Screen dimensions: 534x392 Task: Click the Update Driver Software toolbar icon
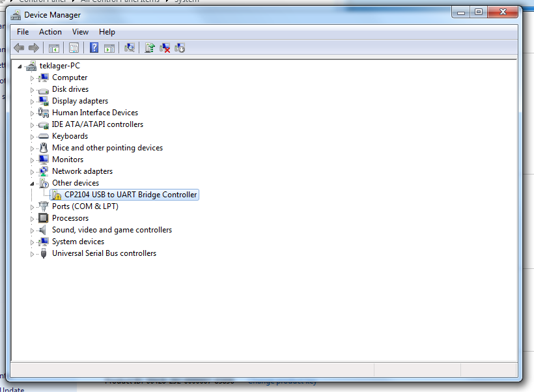[148, 47]
